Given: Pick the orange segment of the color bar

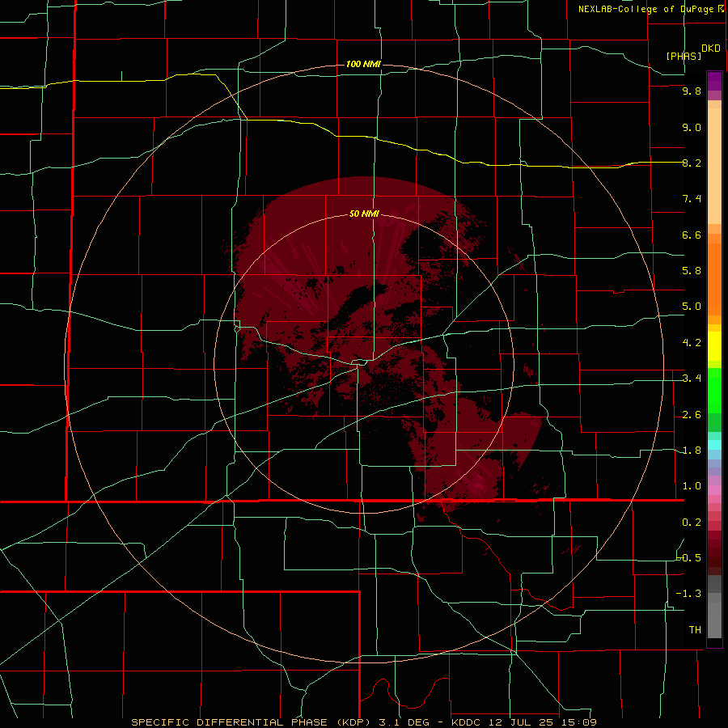Looking at the screenshot, I should tap(714, 278).
